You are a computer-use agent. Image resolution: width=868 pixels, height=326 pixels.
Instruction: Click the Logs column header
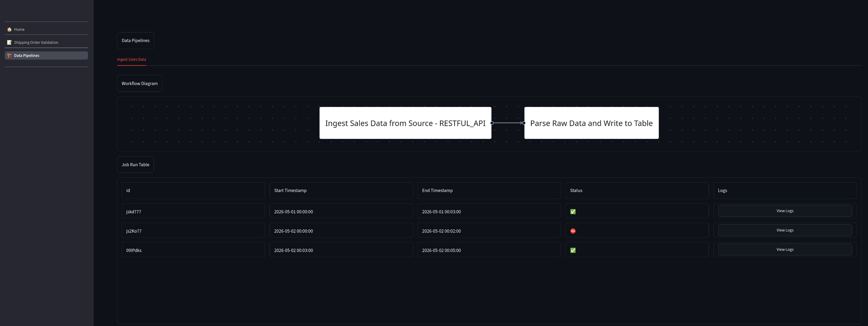click(785, 190)
